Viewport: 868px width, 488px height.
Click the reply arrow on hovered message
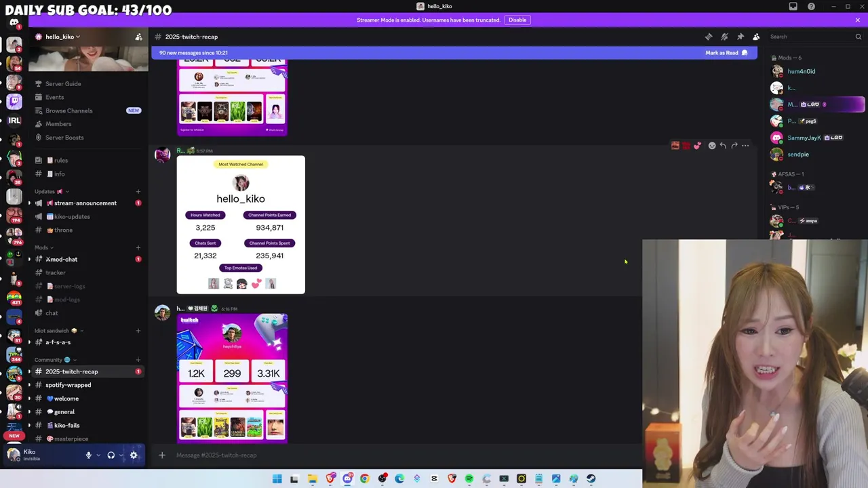point(723,146)
